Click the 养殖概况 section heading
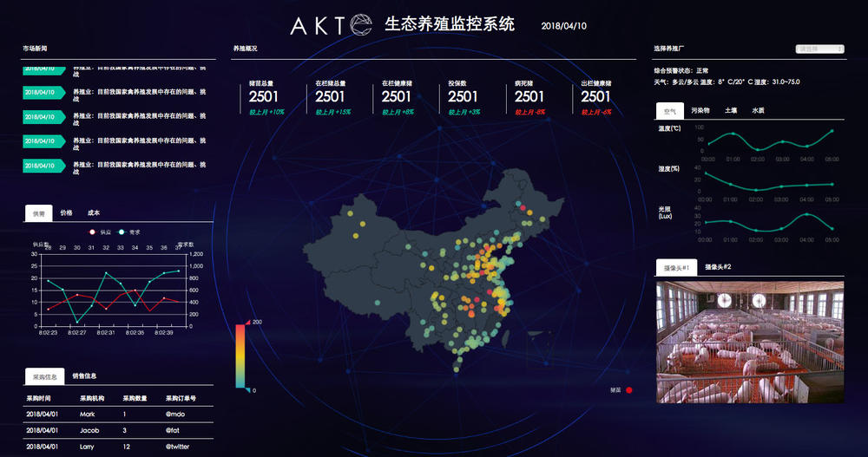Image resolution: width=868 pixels, height=457 pixels. [246, 49]
